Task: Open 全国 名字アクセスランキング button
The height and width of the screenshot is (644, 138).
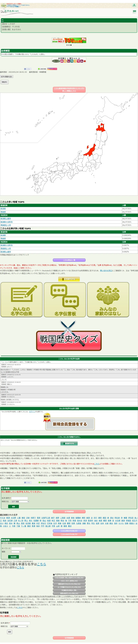Action: pyautogui.click(x=69, y=584)
